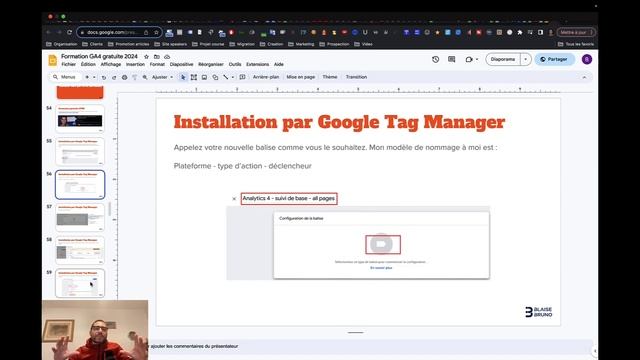Click the slide panel scrollbar handle
This screenshot has height=360, width=640.
(x=109, y=209)
